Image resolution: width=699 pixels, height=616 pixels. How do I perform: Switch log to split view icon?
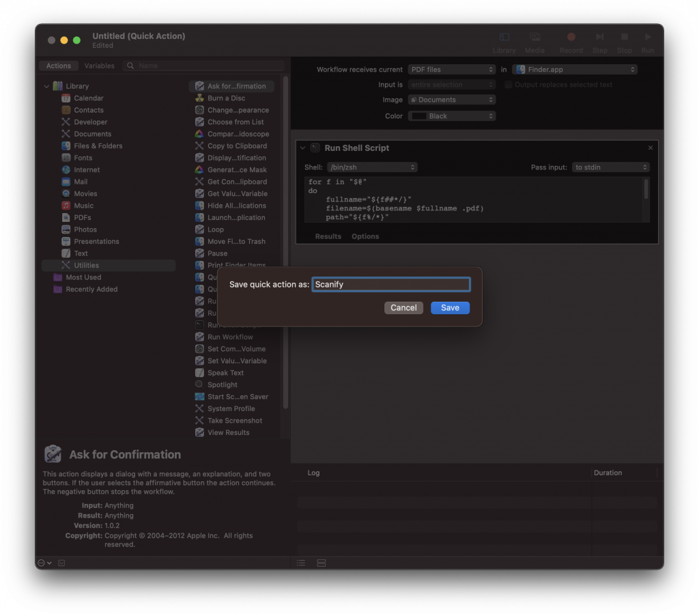(321, 563)
